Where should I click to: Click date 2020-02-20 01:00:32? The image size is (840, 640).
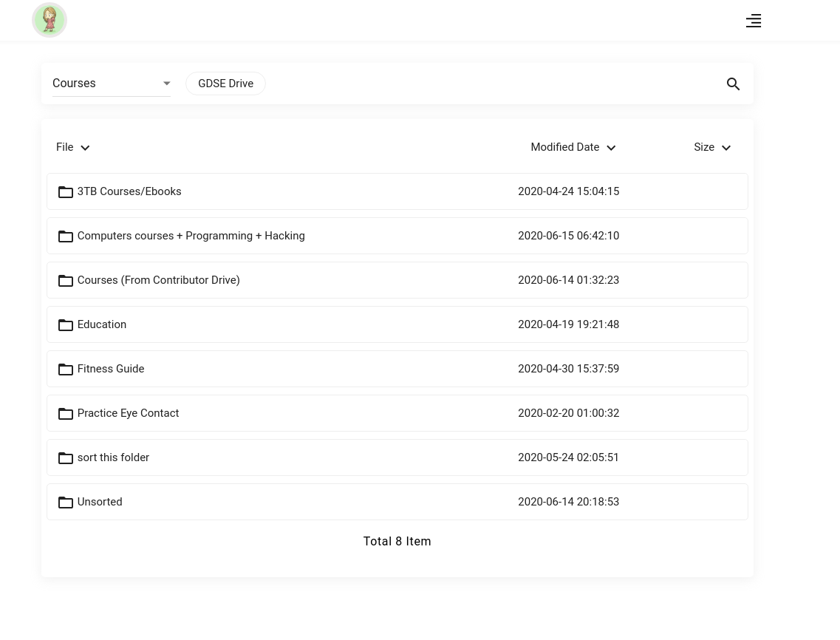click(x=568, y=413)
